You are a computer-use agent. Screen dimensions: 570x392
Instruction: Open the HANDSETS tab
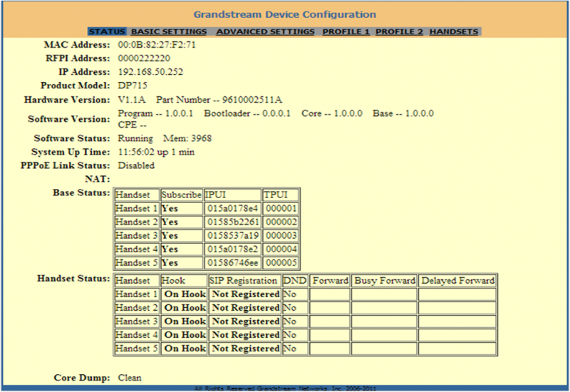[x=454, y=31]
